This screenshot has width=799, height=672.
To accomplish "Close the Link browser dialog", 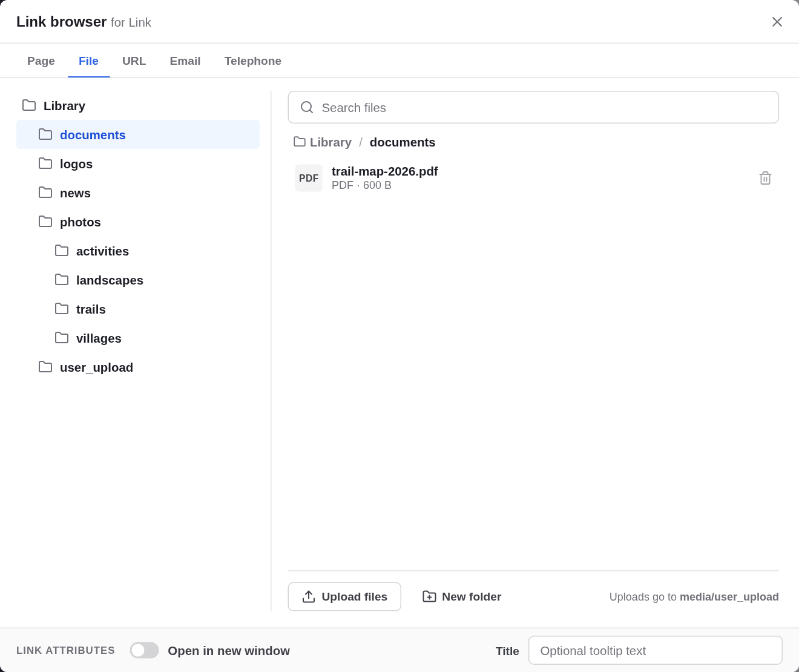I will (777, 22).
